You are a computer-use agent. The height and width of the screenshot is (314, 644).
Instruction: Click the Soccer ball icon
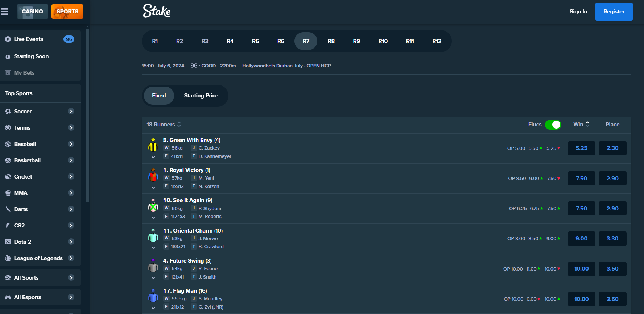point(8,112)
